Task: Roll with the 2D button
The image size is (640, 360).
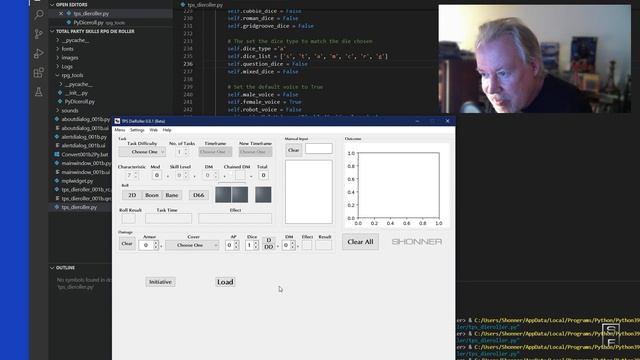Action: (x=132, y=195)
